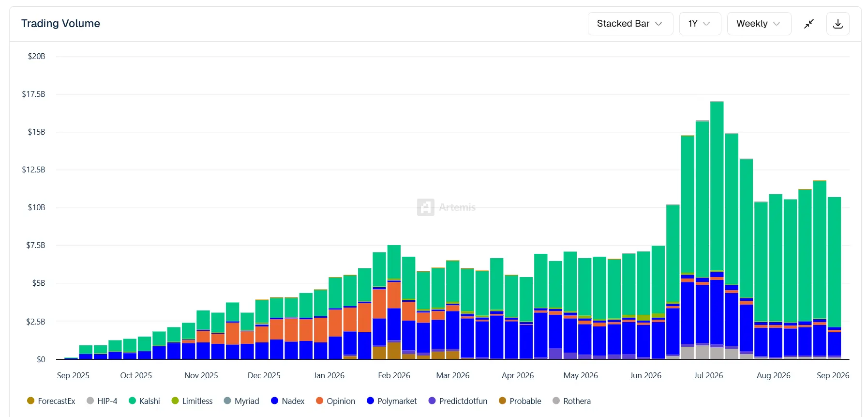The width and height of the screenshot is (868, 417).
Task: Click the orange Opinion legend swatch
Action: tap(319, 401)
